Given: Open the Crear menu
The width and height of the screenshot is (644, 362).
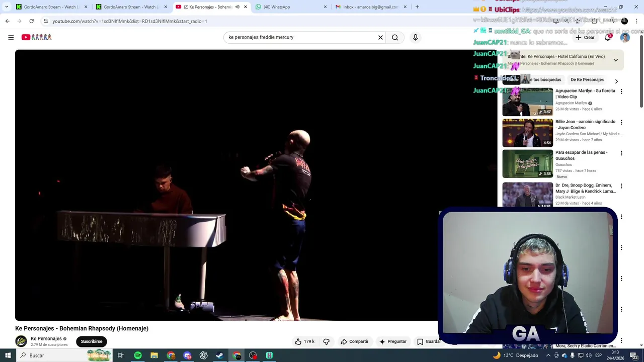Looking at the screenshot, I should pos(585,37).
